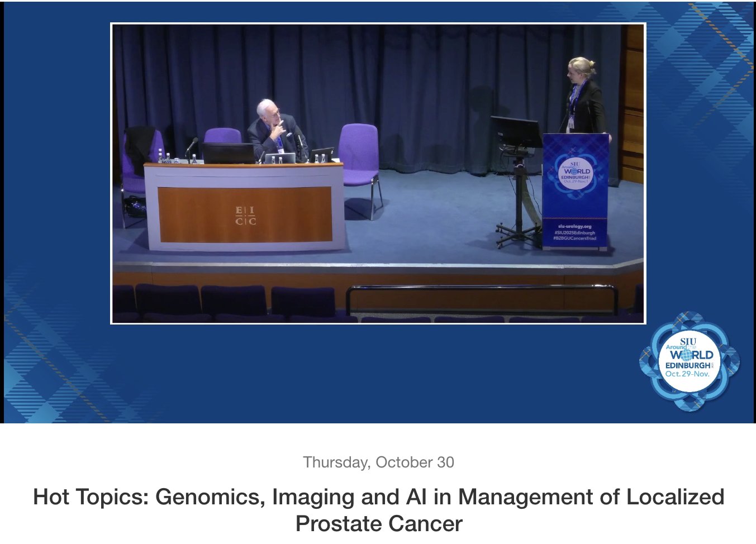Click the monitor on the tripod stand
Image resolution: width=756 pixels, height=544 pixels.
[515, 133]
